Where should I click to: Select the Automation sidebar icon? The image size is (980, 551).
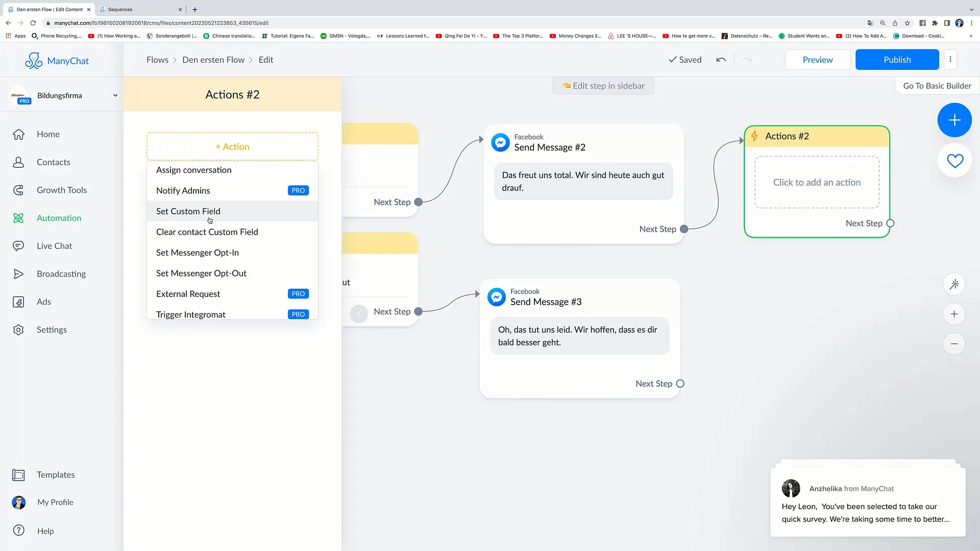click(x=18, y=217)
